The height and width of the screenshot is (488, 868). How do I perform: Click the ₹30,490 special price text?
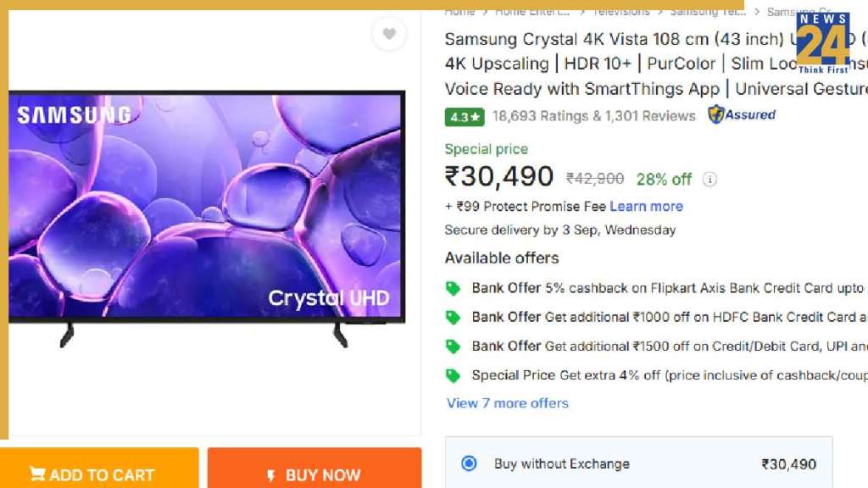[499, 177]
